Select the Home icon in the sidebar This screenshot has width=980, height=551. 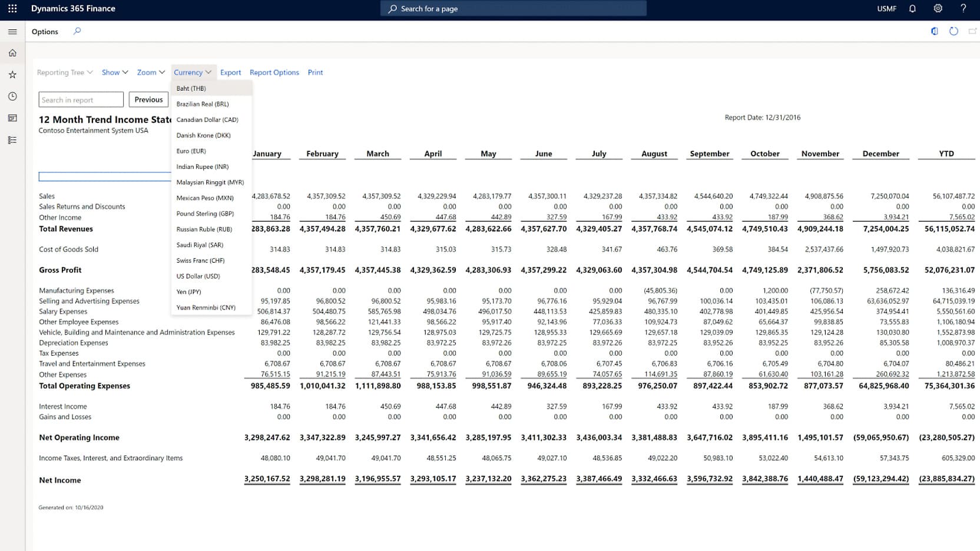pos(12,52)
